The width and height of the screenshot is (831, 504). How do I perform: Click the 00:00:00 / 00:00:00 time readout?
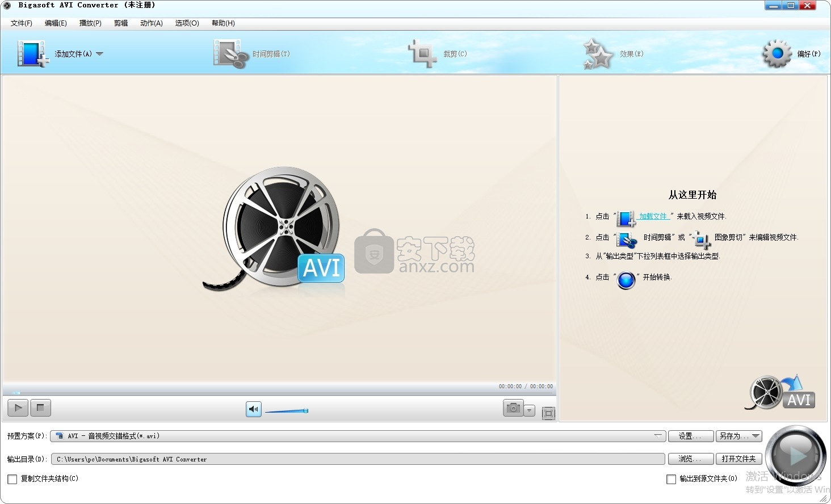[x=526, y=387]
